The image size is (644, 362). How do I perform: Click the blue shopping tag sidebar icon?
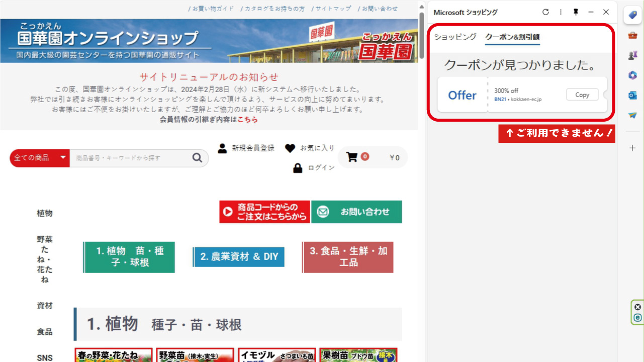[x=632, y=15]
